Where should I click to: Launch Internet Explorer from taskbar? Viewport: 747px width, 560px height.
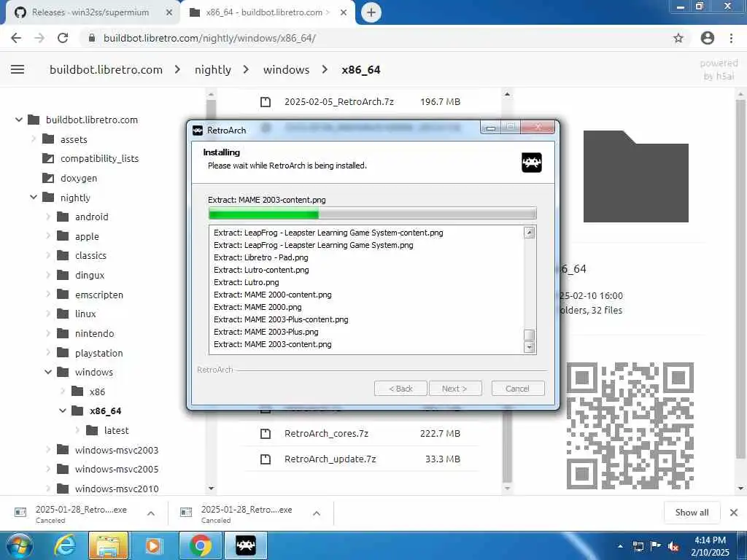pos(64,545)
